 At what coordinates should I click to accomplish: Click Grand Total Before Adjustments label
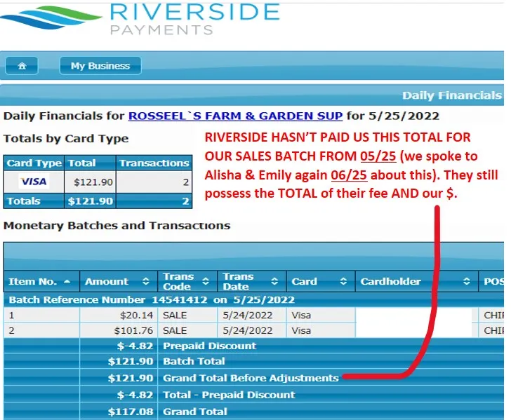[251, 378]
